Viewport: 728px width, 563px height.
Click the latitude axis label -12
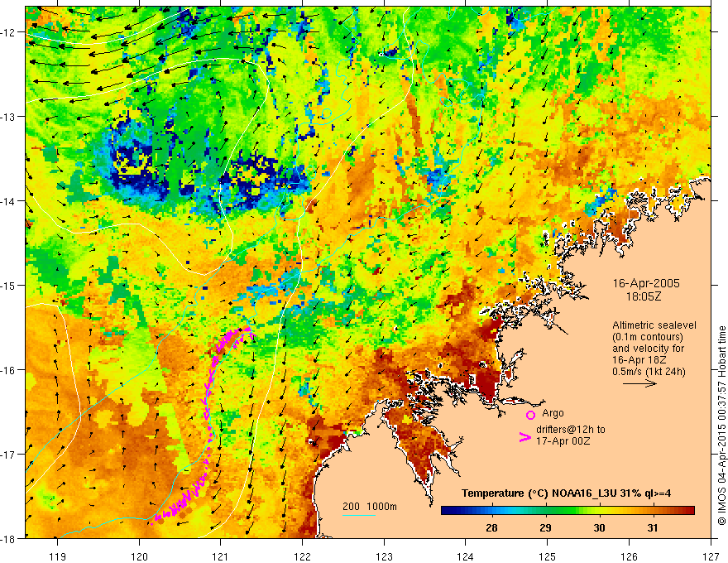click(x=7, y=32)
